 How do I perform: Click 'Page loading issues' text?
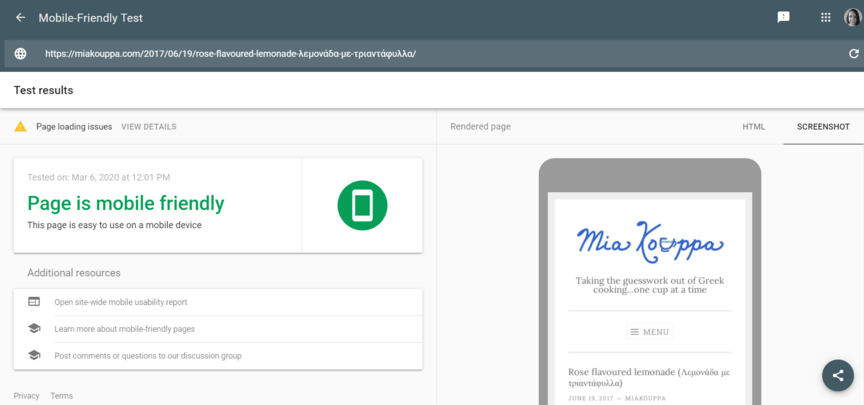(x=74, y=127)
